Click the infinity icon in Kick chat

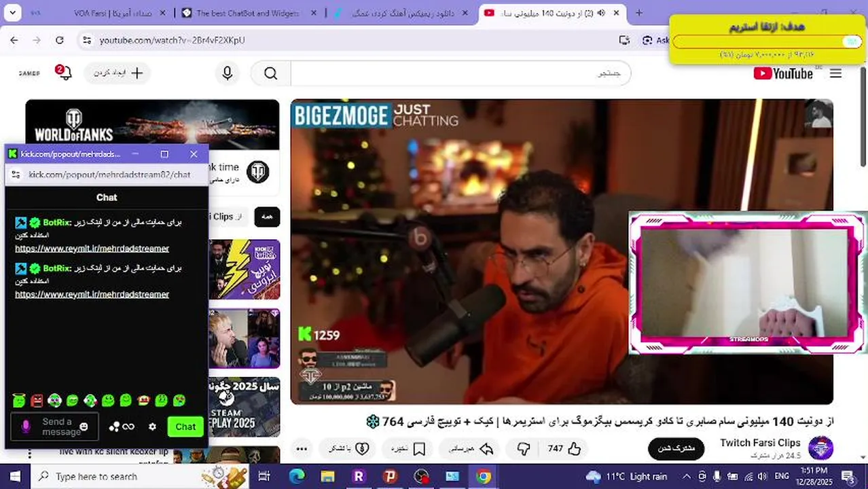tap(128, 427)
